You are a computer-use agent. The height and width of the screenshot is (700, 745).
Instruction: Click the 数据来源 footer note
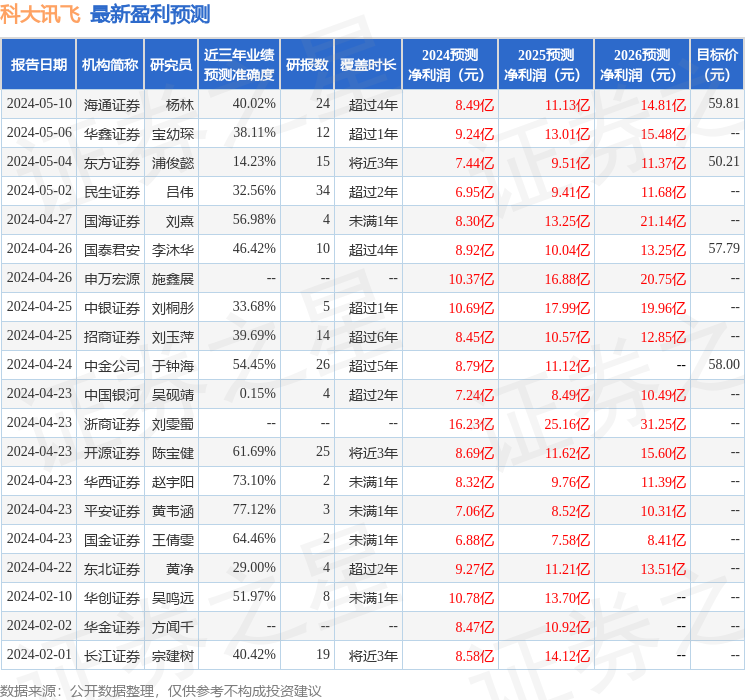click(161, 690)
